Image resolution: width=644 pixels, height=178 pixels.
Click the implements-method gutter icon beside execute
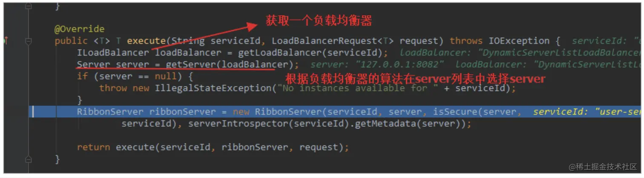pyautogui.click(x=6, y=41)
